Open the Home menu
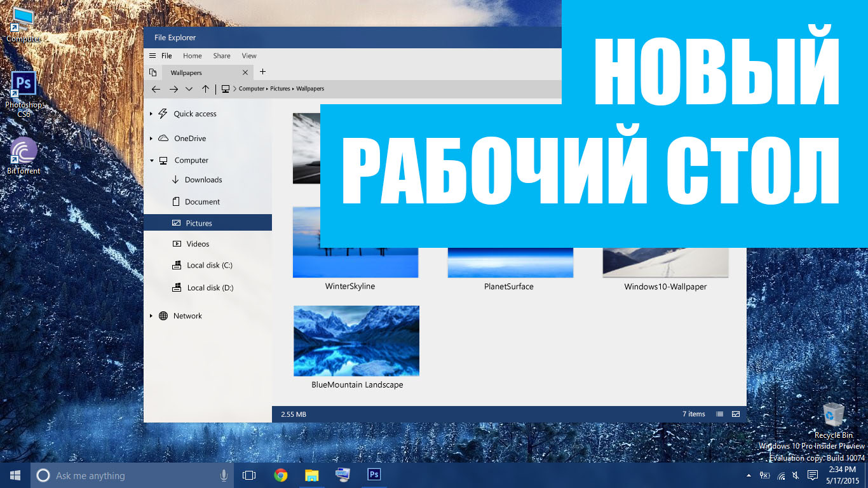This screenshot has height=488, width=868. (x=193, y=56)
